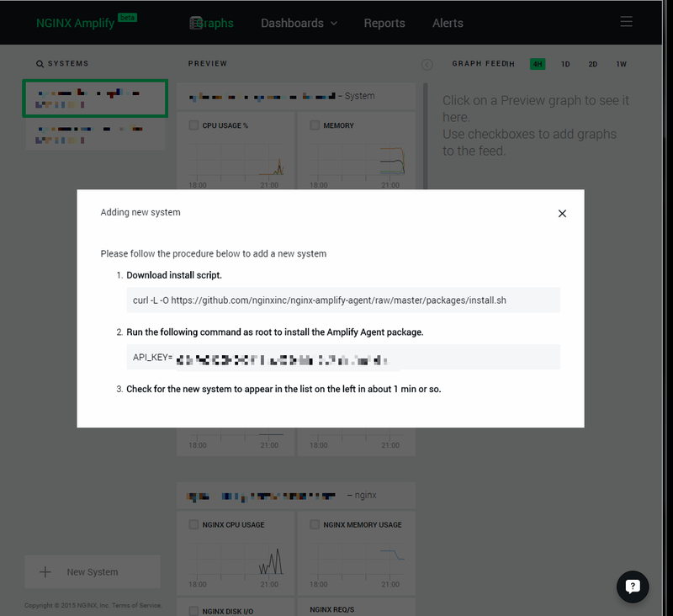The height and width of the screenshot is (616, 673).
Task: Tick the NGINX MEMORY USAGE checkbox
Action: click(x=315, y=524)
